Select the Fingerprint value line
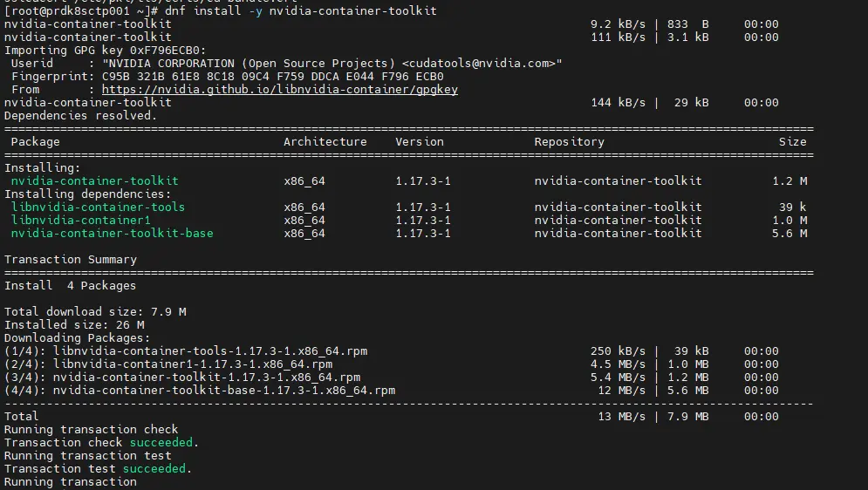Image resolution: width=868 pixels, height=490 pixels. point(272,77)
